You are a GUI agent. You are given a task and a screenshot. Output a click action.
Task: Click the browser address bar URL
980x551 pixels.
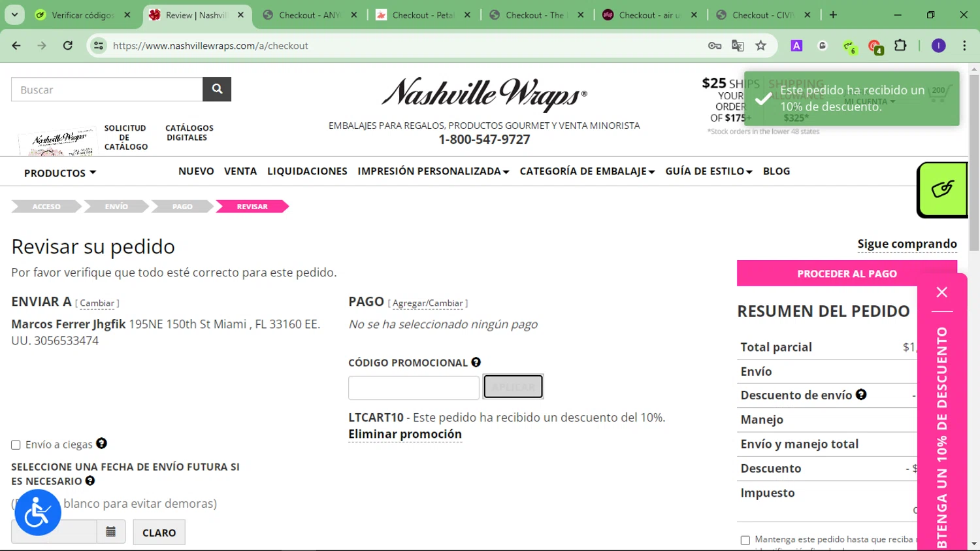pyautogui.click(x=210, y=46)
